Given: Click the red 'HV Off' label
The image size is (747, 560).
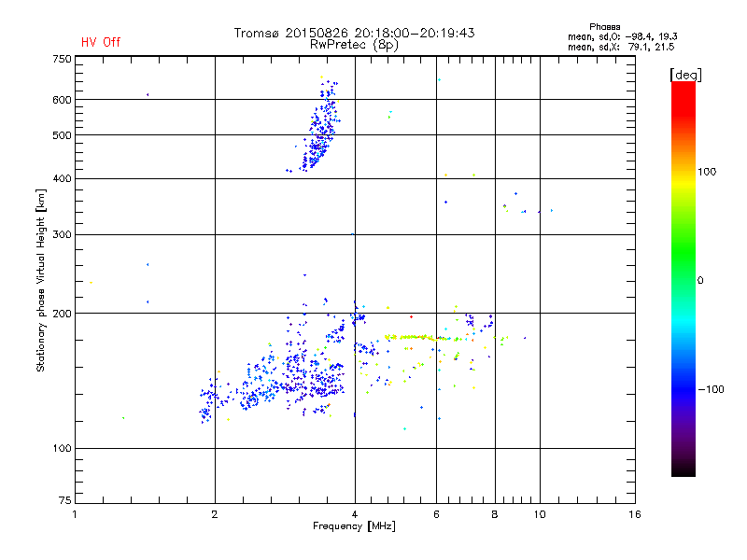Looking at the screenshot, I should tap(101, 42).
